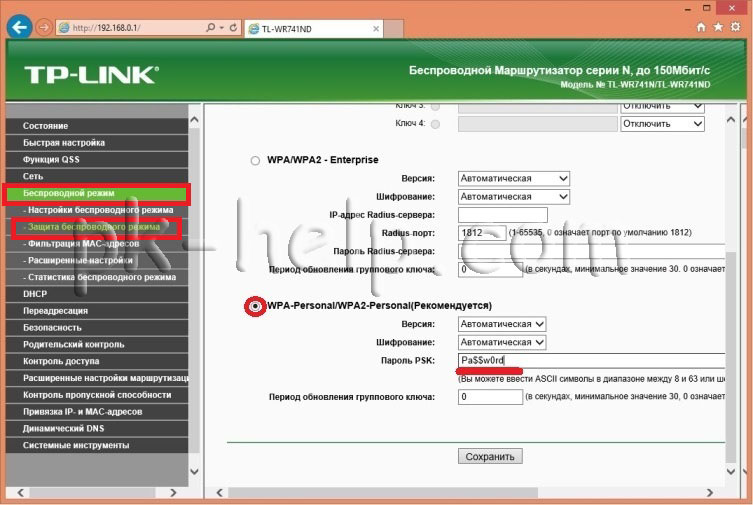Open Настройки беспроводного режима submenu

point(97,210)
